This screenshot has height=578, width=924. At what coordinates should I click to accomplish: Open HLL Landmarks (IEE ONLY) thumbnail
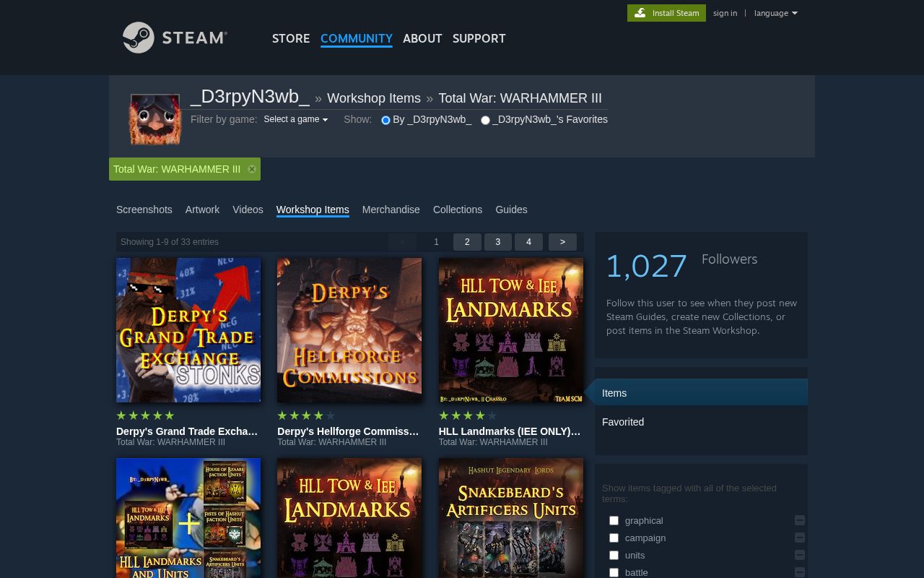coord(511,330)
